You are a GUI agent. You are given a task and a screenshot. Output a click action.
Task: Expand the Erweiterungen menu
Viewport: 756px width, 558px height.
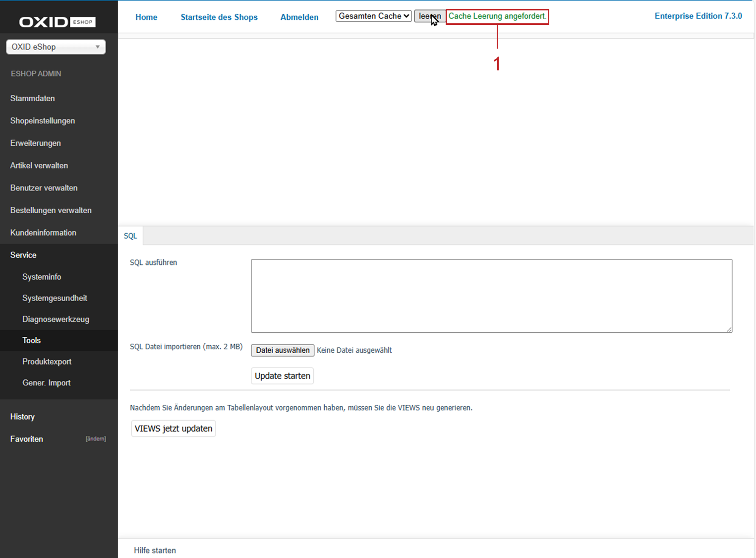[36, 143]
